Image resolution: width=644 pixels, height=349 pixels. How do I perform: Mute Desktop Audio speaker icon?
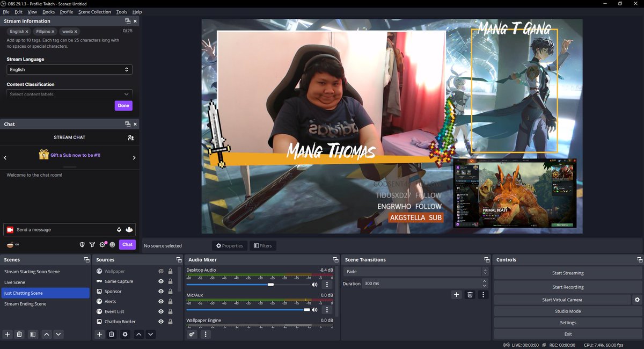(x=314, y=285)
